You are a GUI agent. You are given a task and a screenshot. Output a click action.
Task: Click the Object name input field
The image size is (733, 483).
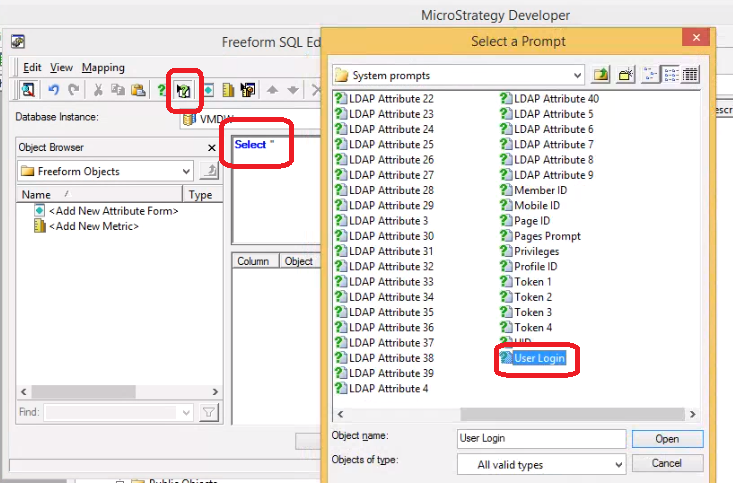pyautogui.click(x=541, y=439)
